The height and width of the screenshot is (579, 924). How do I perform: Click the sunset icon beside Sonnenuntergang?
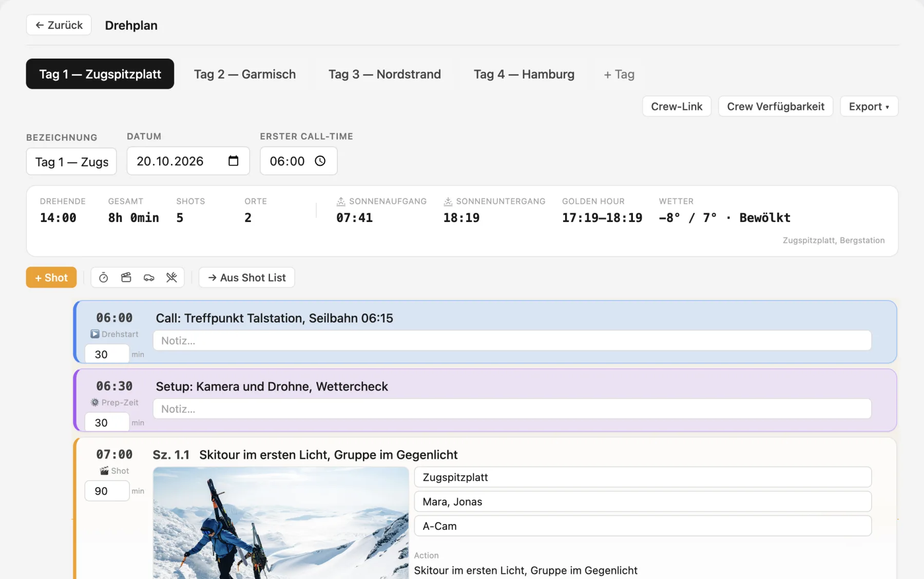(448, 201)
